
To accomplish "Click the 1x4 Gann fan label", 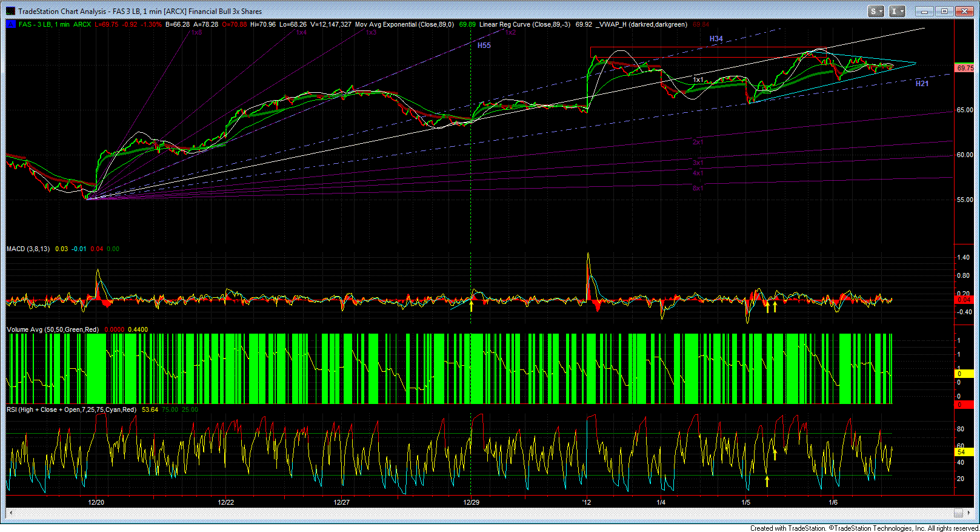I will [x=301, y=33].
